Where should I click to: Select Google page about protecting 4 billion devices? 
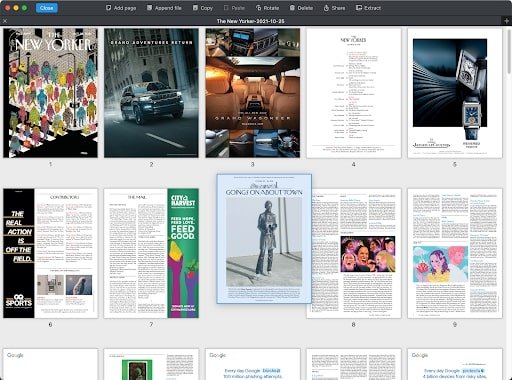pyautogui.click(x=455, y=364)
